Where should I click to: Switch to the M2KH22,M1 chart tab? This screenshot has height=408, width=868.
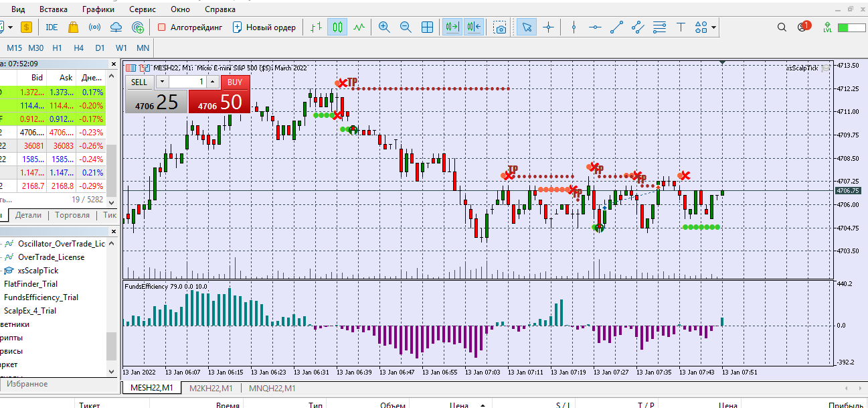[211, 388]
